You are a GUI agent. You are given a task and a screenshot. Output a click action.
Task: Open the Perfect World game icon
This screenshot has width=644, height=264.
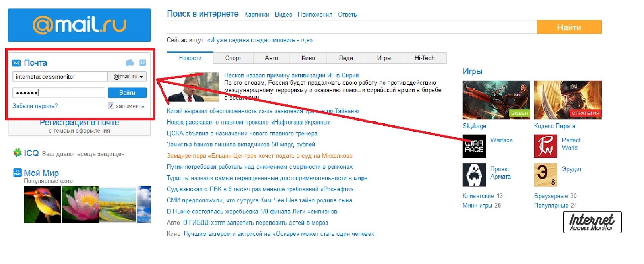[545, 146]
